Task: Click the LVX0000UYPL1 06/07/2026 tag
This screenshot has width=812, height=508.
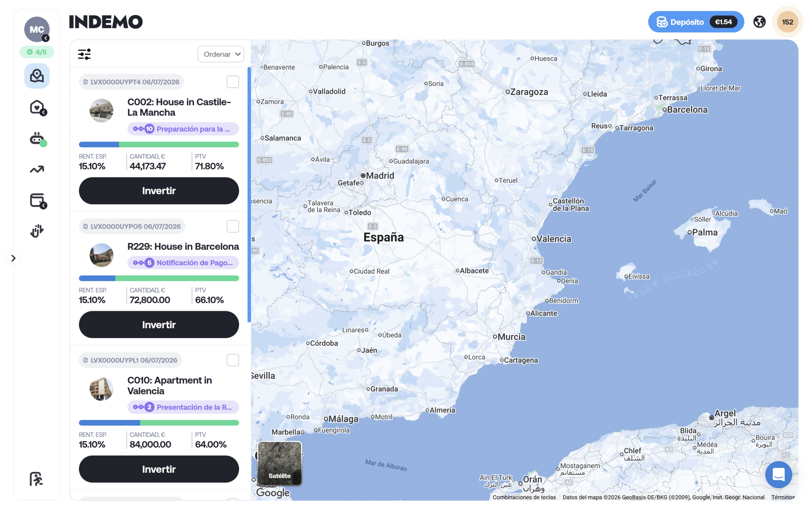Action: 130,360
